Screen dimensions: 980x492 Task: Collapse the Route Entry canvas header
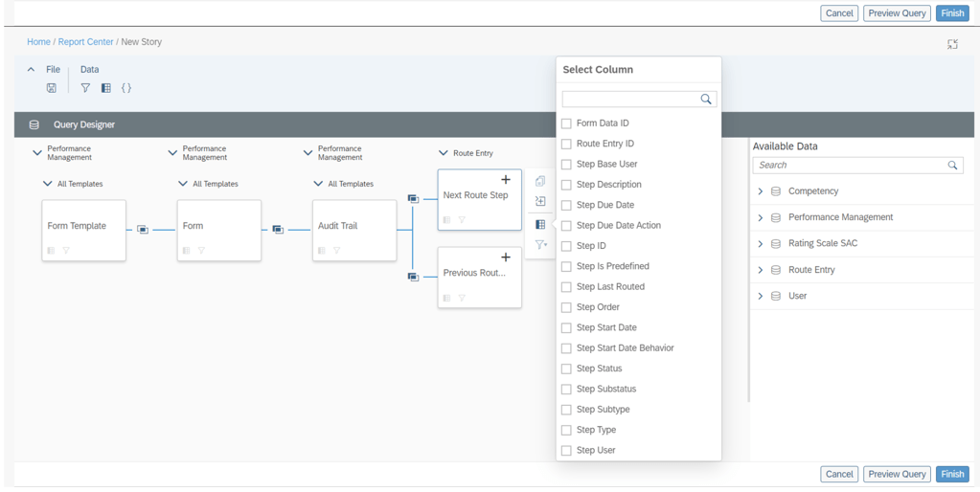(443, 153)
